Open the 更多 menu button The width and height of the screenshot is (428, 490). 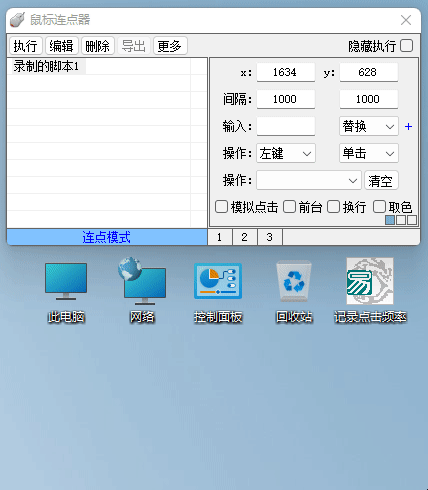pos(170,46)
